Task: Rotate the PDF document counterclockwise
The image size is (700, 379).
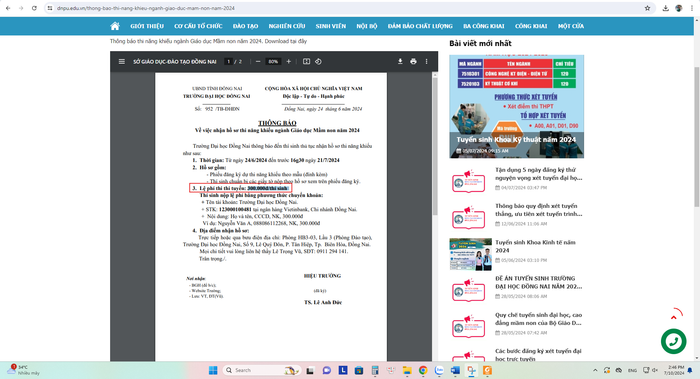Action: pyautogui.click(x=318, y=62)
